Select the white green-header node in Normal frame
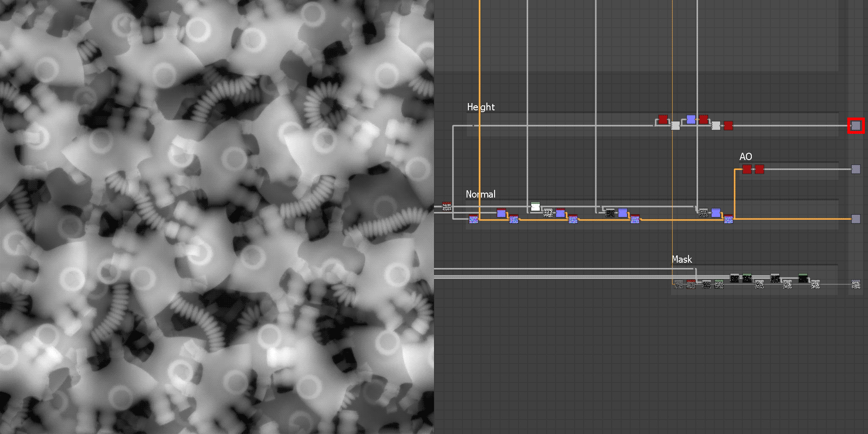The height and width of the screenshot is (434, 868). (536, 207)
